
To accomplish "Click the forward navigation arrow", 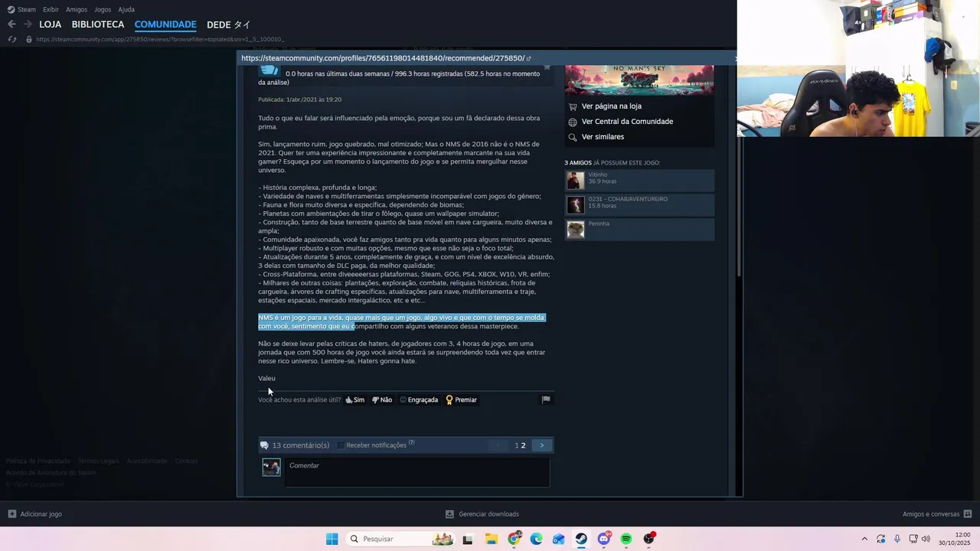I will (x=28, y=24).
